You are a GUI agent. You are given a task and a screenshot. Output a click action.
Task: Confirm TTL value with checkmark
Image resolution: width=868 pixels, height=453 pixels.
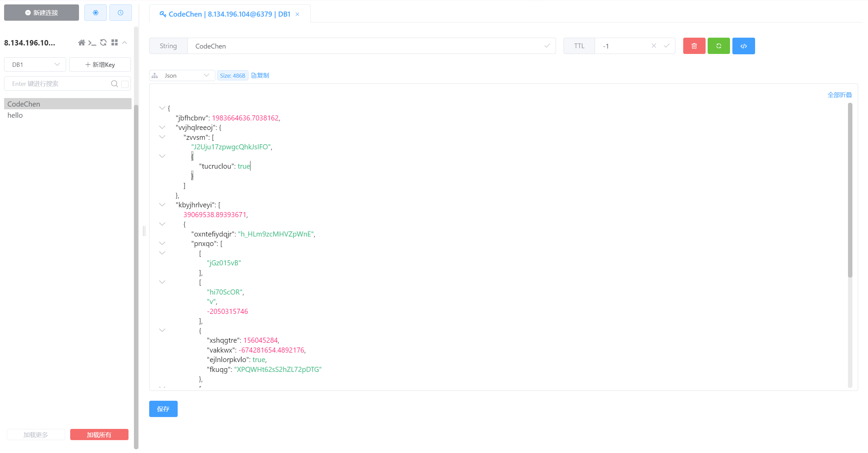667,46
